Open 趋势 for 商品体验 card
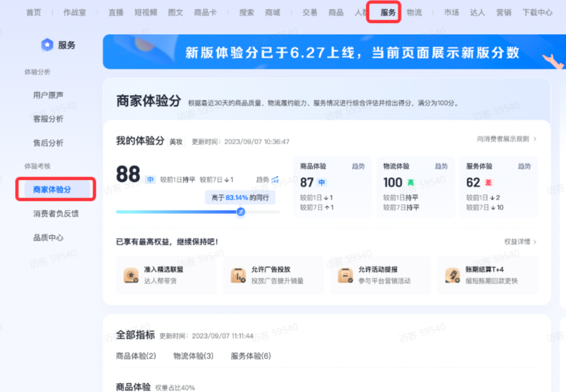 coord(359,167)
